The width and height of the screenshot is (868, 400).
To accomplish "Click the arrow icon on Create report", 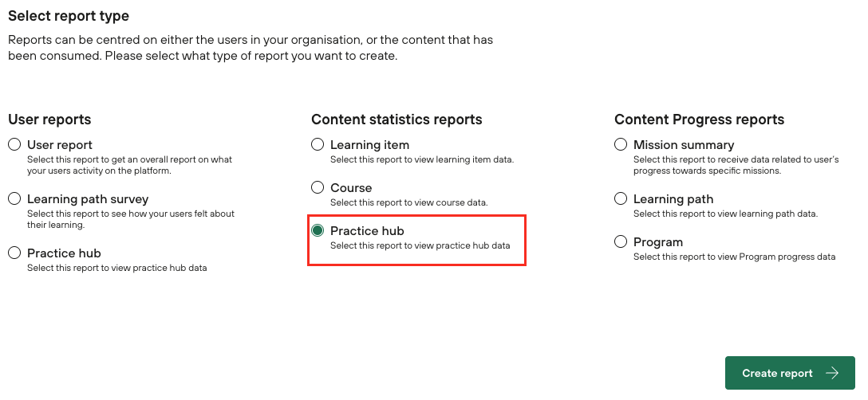I will 832,373.
